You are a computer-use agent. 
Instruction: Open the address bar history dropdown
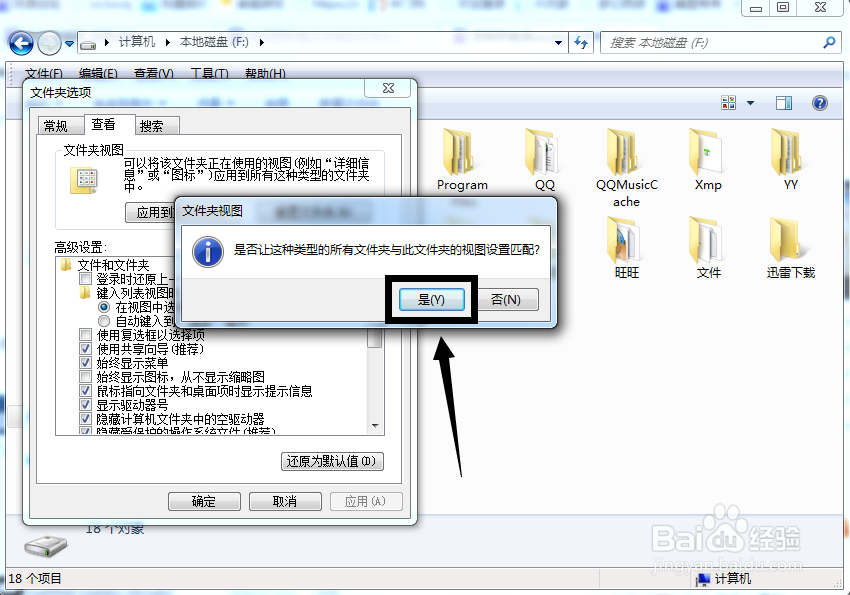[x=558, y=43]
